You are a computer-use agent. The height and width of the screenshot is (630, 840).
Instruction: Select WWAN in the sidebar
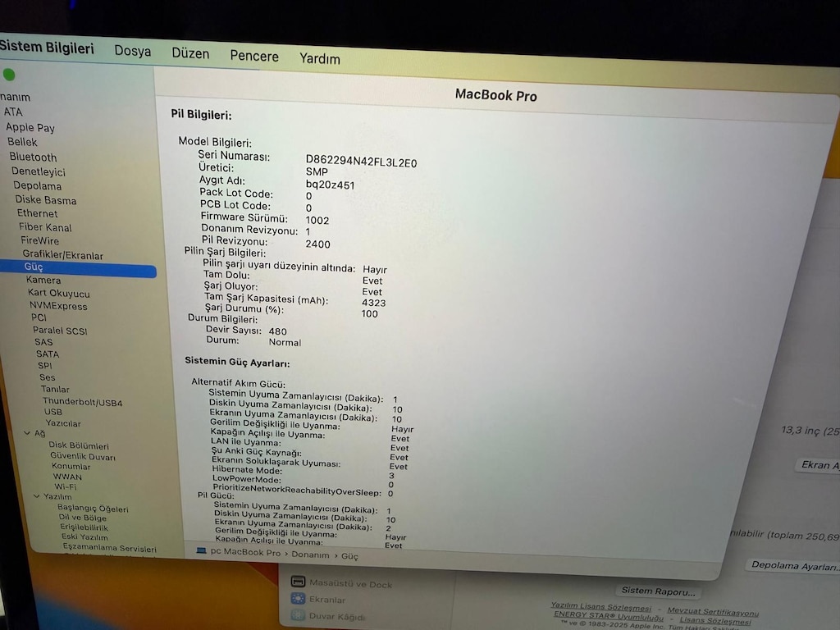[x=67, y=477]
